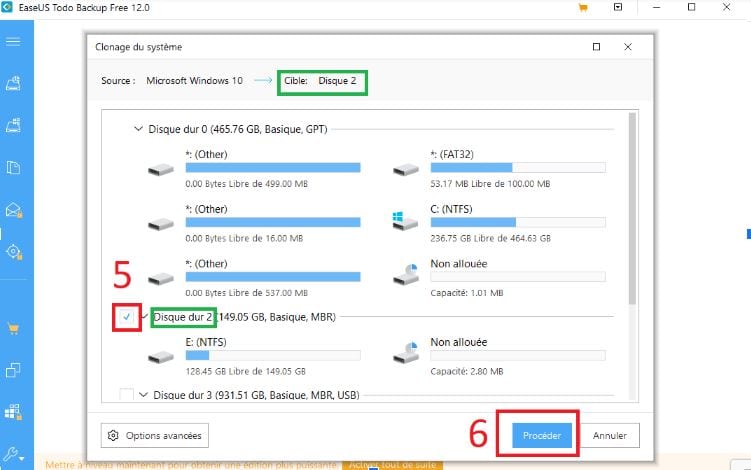Open the smart backup target icon

point(13,252)
